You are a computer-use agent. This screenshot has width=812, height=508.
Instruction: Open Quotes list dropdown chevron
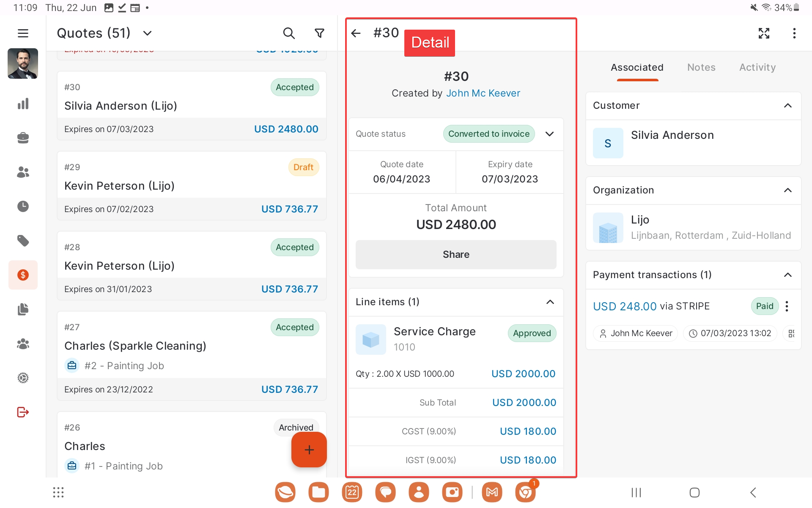coord(147,33)
